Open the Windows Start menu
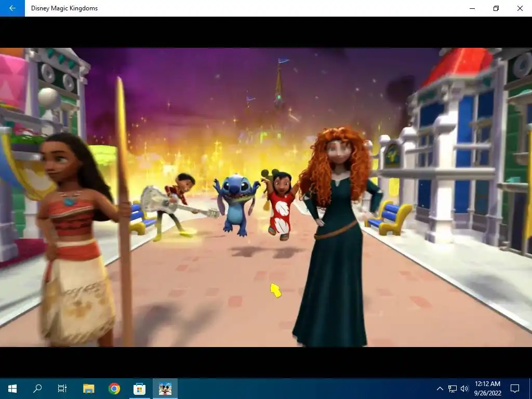The height and width of the screenshot is (399, 532). [12, 389]
